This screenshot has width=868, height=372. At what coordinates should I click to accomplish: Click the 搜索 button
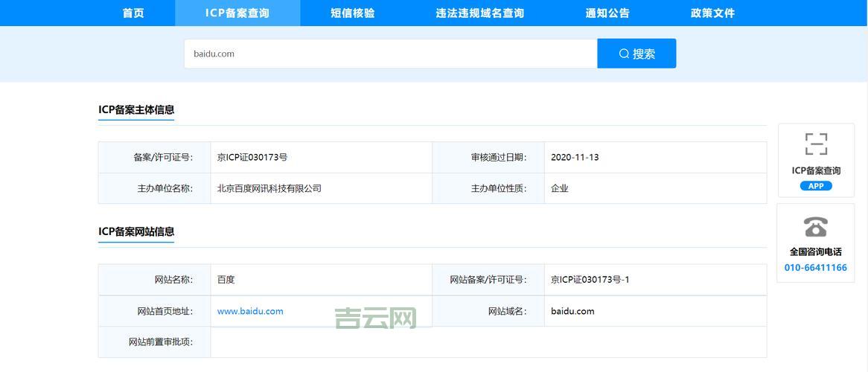(636, 54)
